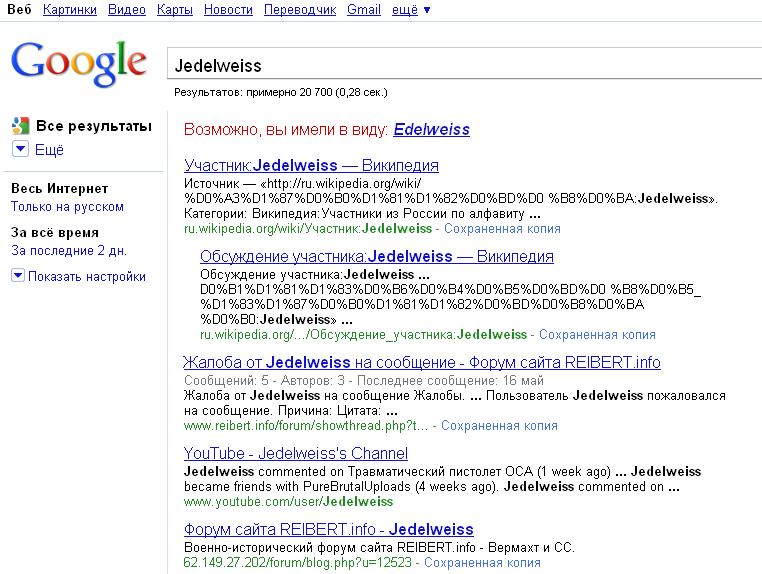Select Все результаты in sidebar
This screenshot has height=574, width=762.
tap(94, 126)
